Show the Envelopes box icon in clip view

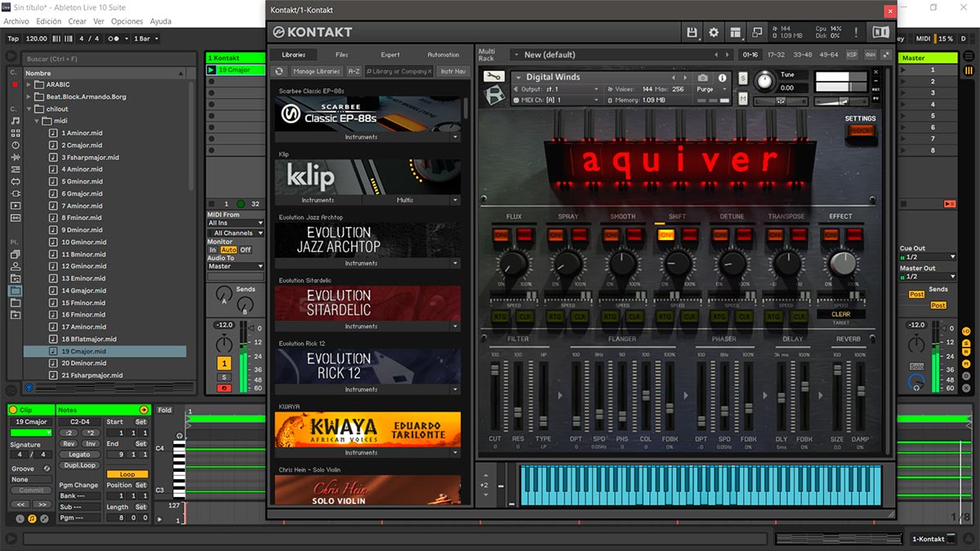(x=45, y=518)
